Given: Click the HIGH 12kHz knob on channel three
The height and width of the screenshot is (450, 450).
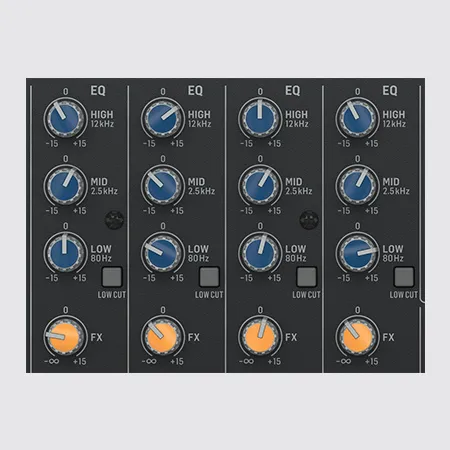Looking at the screenshot, I should 260,118.
